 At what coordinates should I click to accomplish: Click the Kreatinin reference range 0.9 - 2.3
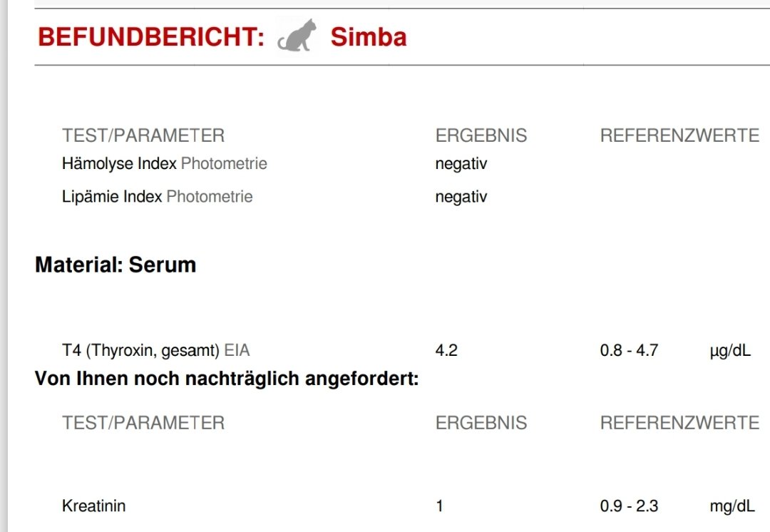click(629, 506)
